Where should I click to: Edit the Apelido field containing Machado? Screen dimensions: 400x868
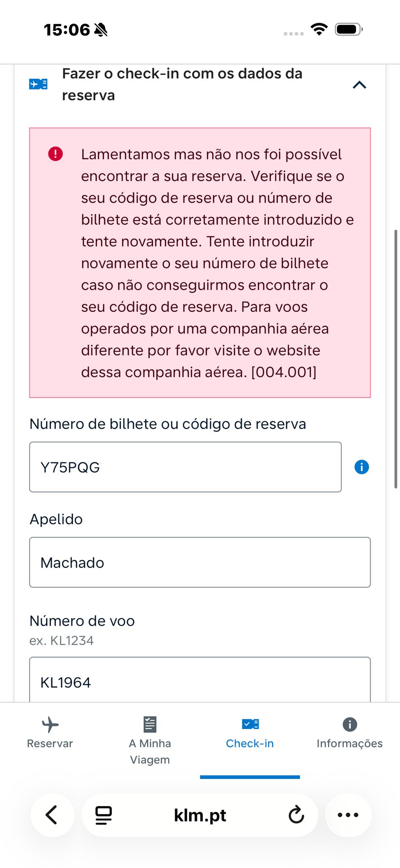[x=200, y=562]
